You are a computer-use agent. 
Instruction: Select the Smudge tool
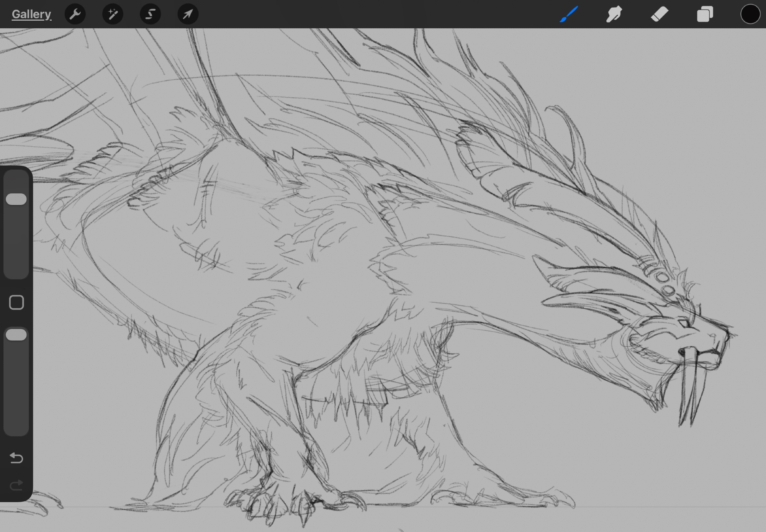614,14
